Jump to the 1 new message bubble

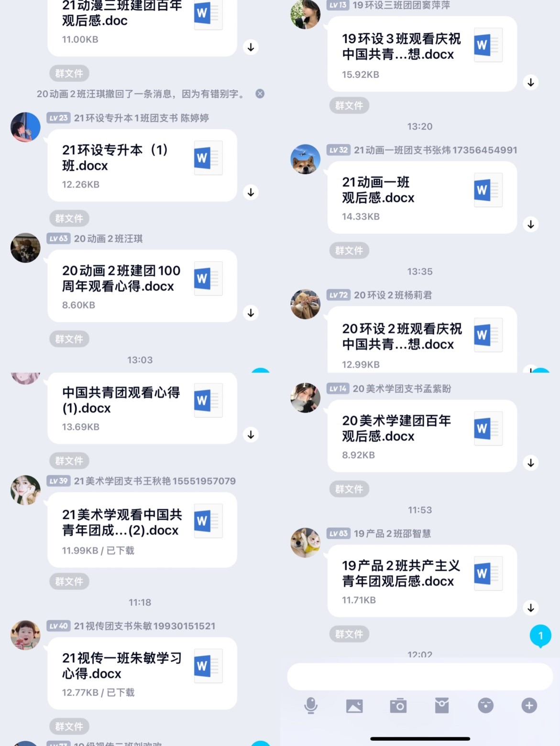pos(541,636)
